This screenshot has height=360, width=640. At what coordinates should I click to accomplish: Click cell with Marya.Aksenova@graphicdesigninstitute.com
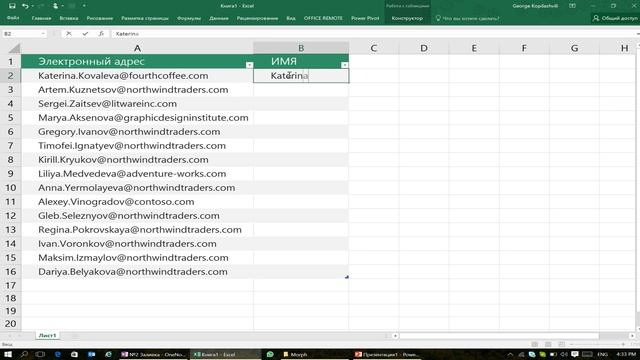point(137,118)
